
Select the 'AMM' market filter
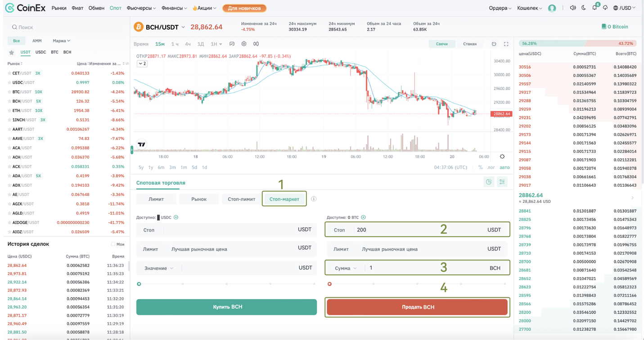(37, 41)
